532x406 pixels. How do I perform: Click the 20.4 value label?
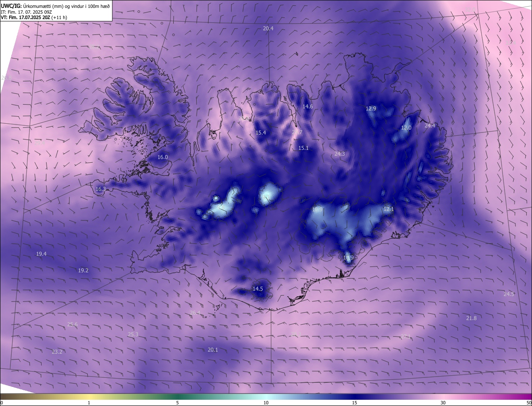[x=268, y=29]
